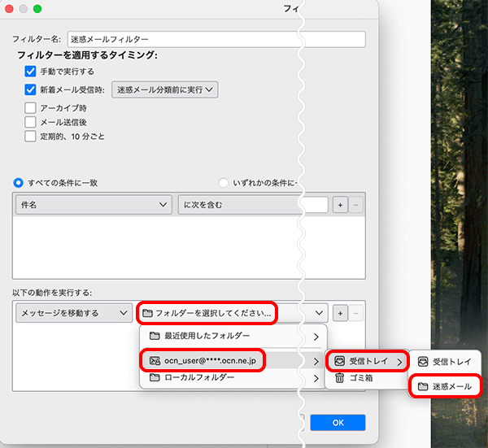
Task: Uncheck the 手動で実行する checkbox
Action: tap(31, 72)
